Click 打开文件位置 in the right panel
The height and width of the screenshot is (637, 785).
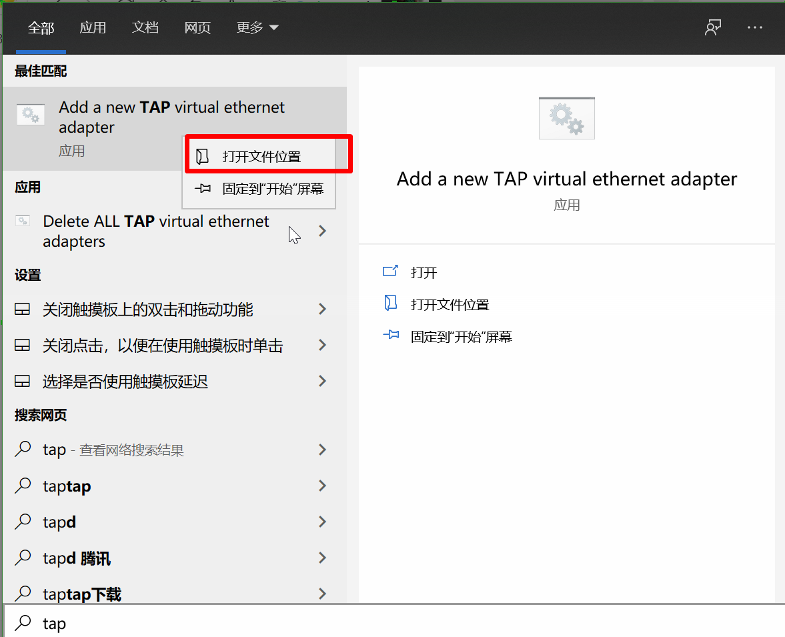[x=449, y=305]
